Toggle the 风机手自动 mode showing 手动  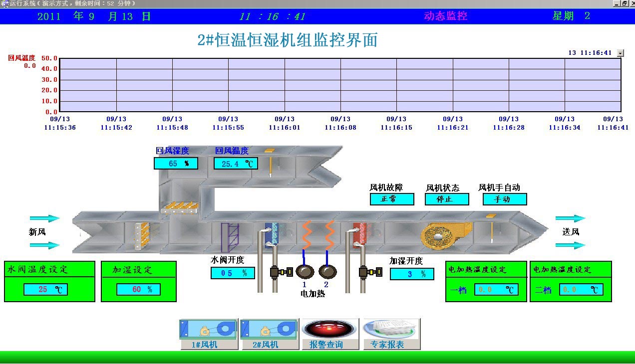coord(505,199)
